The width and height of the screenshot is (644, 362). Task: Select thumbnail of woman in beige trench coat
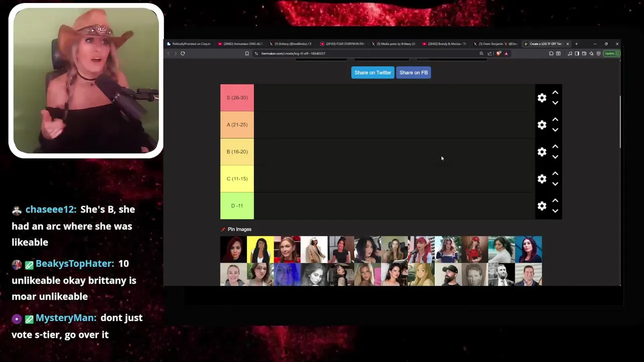[x=314, y=249]
